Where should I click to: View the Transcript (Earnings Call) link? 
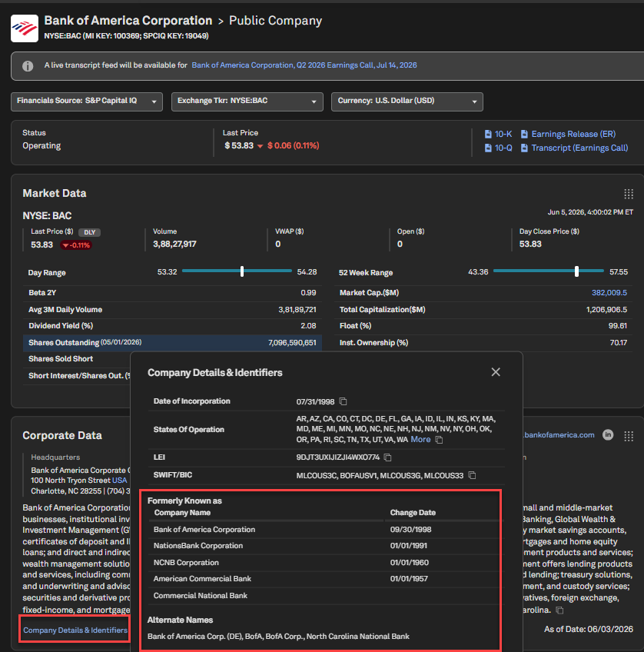click(575, 148)
